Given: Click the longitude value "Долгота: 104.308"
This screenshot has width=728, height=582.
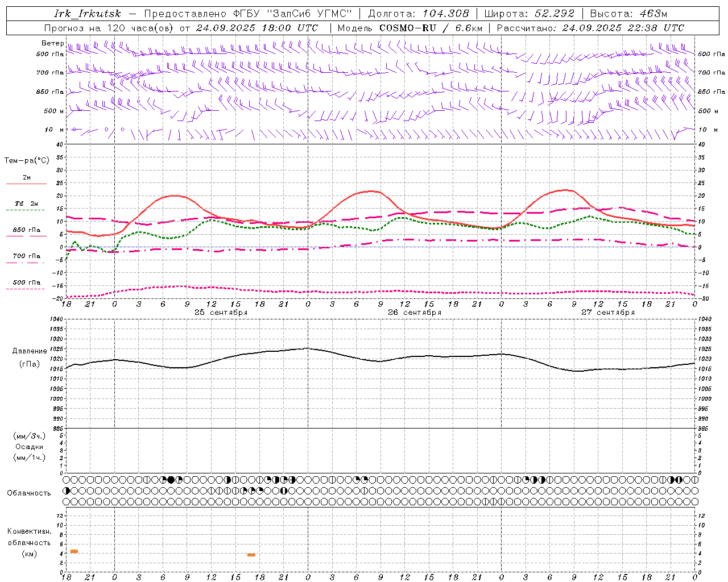Looking at the screenshot, I should (x=419, y=14).
